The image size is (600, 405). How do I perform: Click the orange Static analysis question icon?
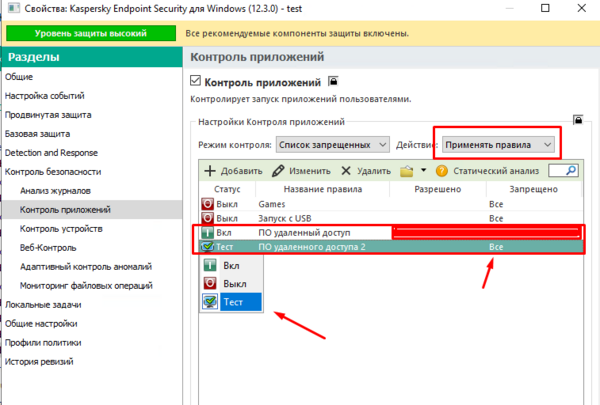coord(441,171)
